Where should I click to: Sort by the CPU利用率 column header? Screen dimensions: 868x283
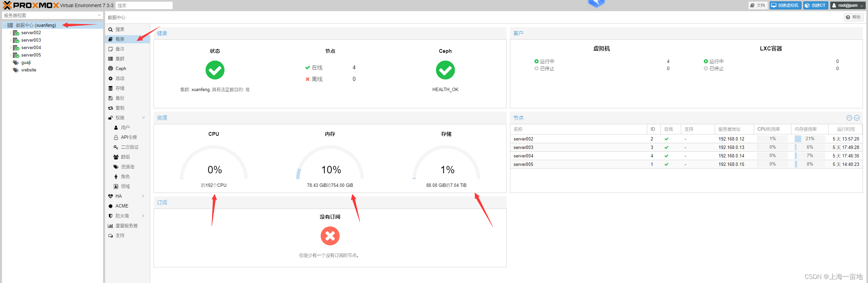772,129
